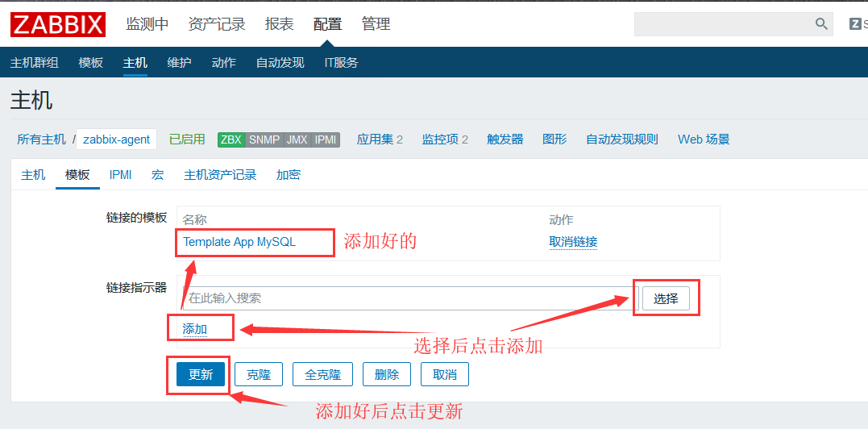Click the 链接指示器 label
Image resolution: width=868 pixels, height=429 pixels.
pyautogui.click(x=136, y=287)
